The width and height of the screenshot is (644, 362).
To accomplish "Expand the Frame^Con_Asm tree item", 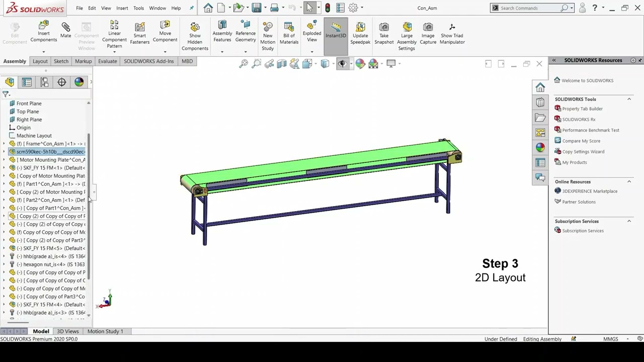I will coord(4,144).
